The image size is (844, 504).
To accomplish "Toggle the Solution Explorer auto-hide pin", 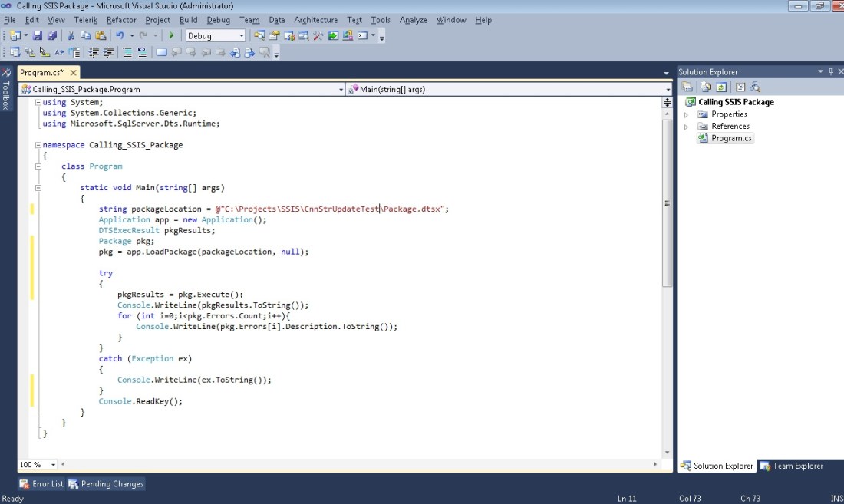I will (x=829, y=71).
